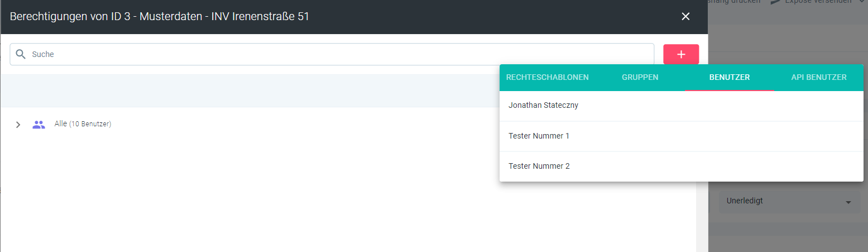The image size is (868, 252).
Task: Open the API Benutzer tab
Action: [x=818, y=78]
